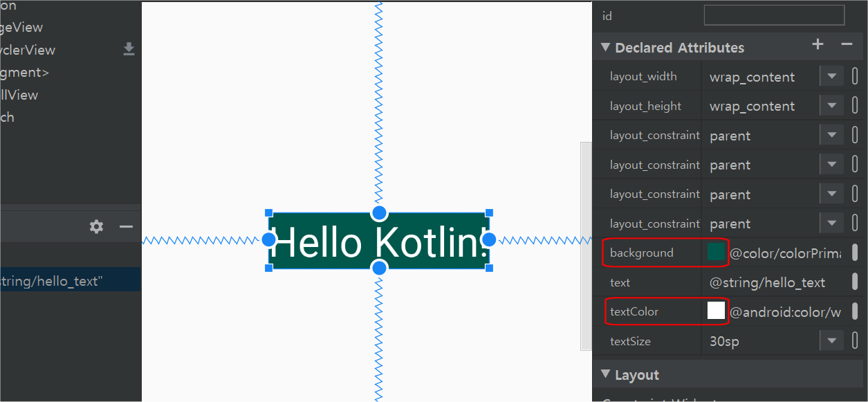Click the design canvas vertical scrollbar
Viewport: 868px width, 402px height.
pyautogui.click(x=586, y=246)
